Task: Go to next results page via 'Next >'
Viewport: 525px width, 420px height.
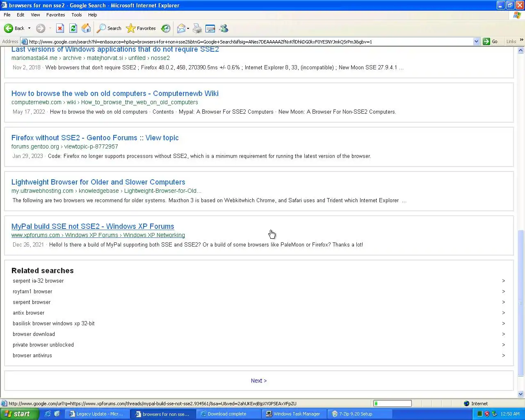Action: pyautogui.click(x=259, y=381)
